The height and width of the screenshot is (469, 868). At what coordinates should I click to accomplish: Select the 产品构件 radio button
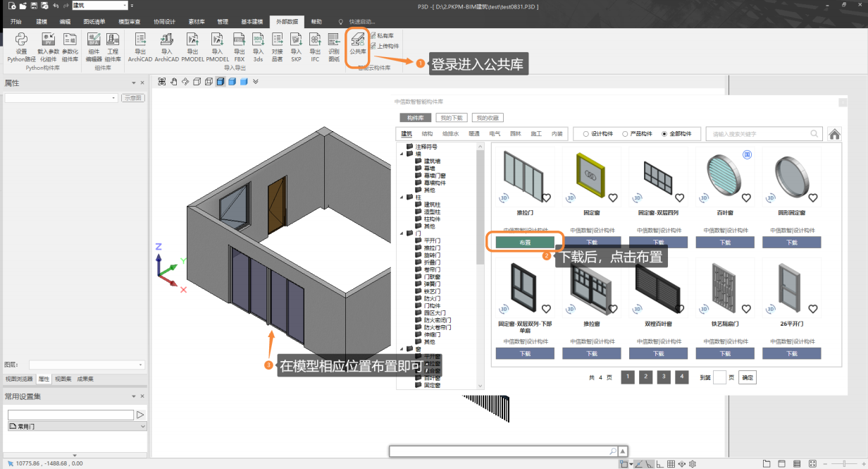tap(625, 134)
